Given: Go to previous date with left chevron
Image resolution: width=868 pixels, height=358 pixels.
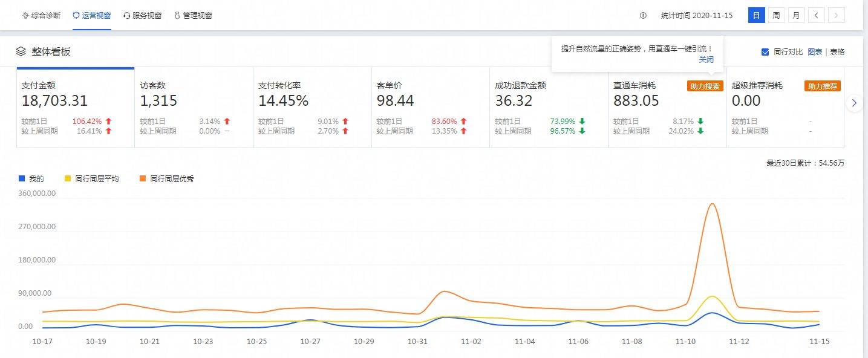Looking at the screenshot, I should 816,16.
